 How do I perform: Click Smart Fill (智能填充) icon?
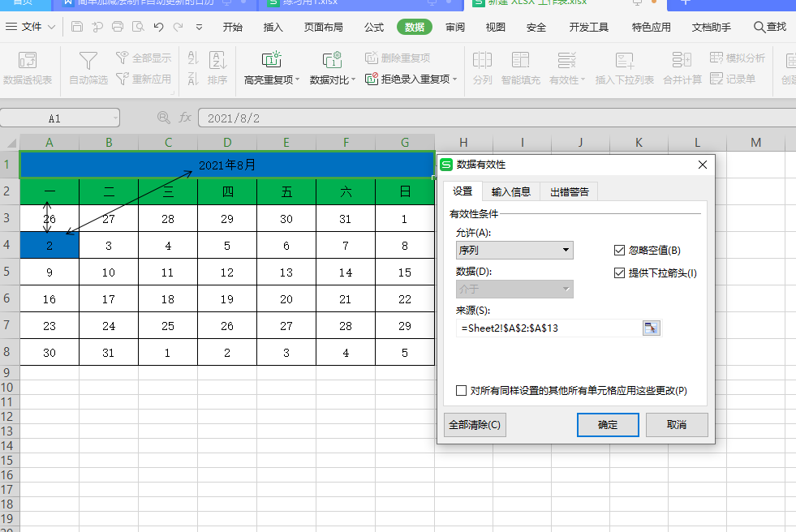point(520,60)
